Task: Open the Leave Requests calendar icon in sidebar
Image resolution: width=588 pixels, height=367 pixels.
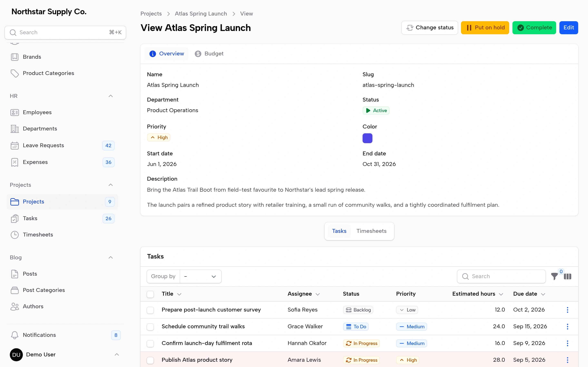Action: point(14,145)
